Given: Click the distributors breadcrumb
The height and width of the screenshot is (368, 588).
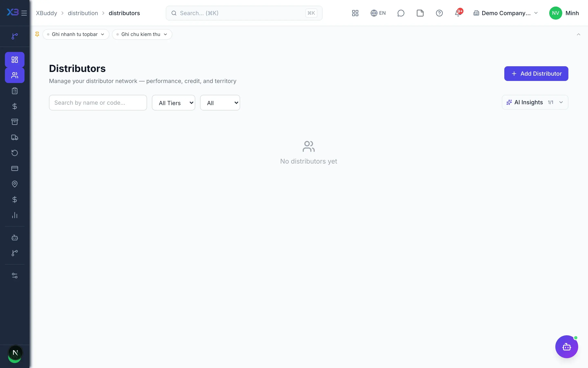Looking at the screenshot, I should pyautogui.click(x=124, y=13).
